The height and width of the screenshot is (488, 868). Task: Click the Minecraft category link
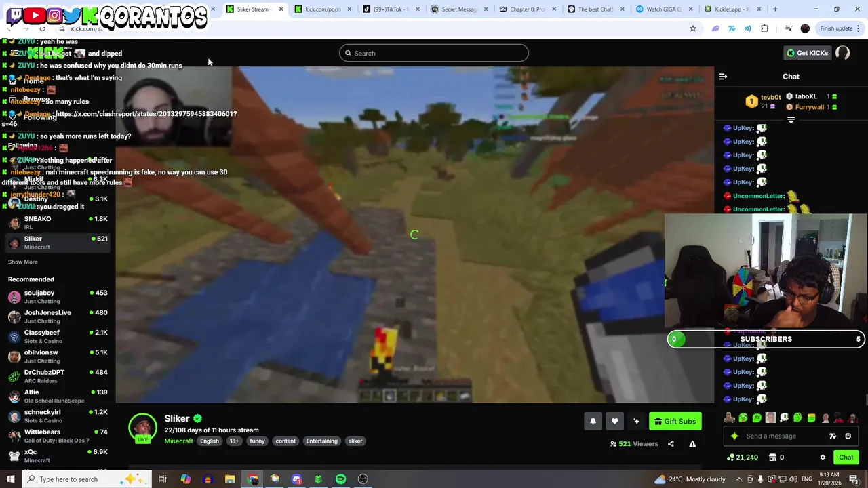(178, 441)
